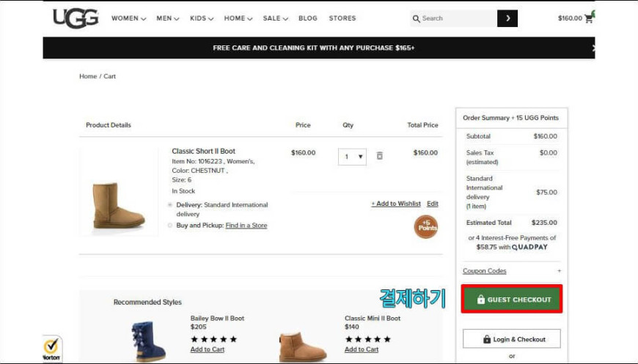Expand the HOME navigation menu
The image size is (638, 364).
pos(238,18)
